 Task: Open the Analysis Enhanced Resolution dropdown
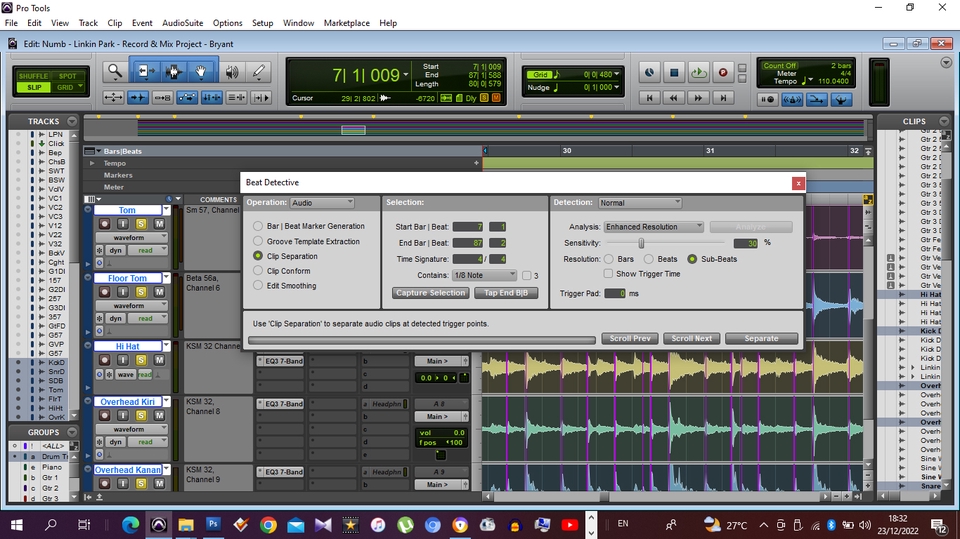tap(654, 227)
